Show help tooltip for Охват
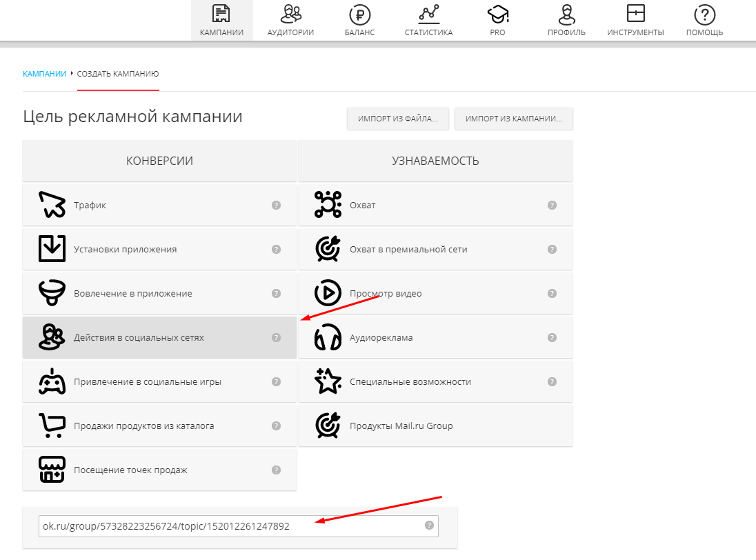The image size is (756, 560). click(552, 206)
